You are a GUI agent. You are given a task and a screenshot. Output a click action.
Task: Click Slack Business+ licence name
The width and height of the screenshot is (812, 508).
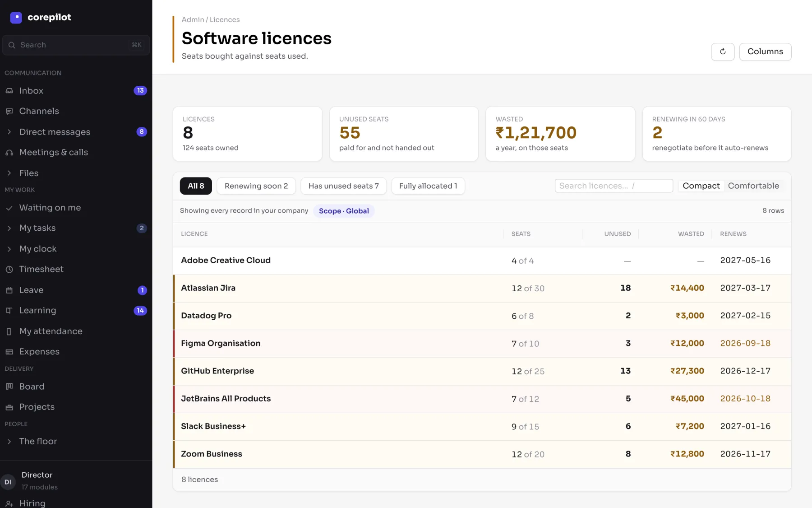[213, 426]
